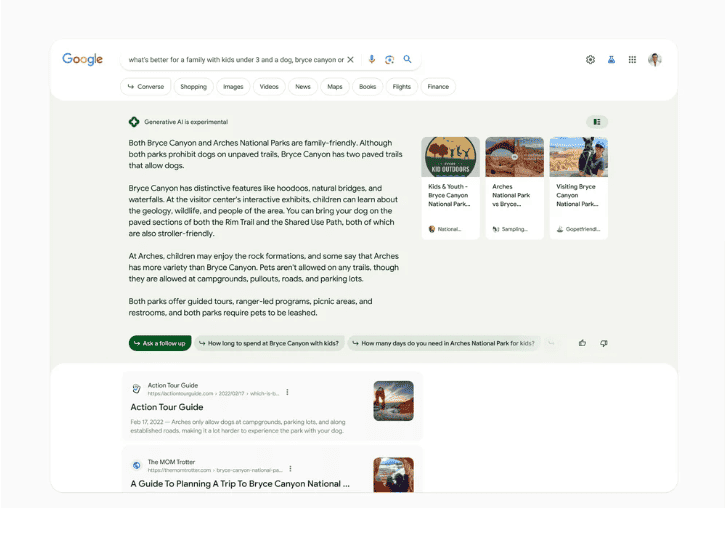Open A Guide To Planning A Trip link
The width and height of the screenshot is (725, 540).
(240, 484)
